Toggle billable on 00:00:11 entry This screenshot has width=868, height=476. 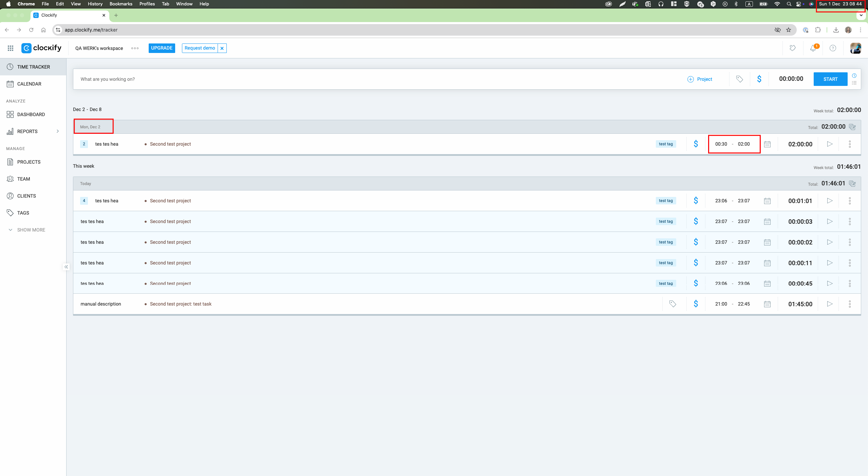(x=696, y=263)
